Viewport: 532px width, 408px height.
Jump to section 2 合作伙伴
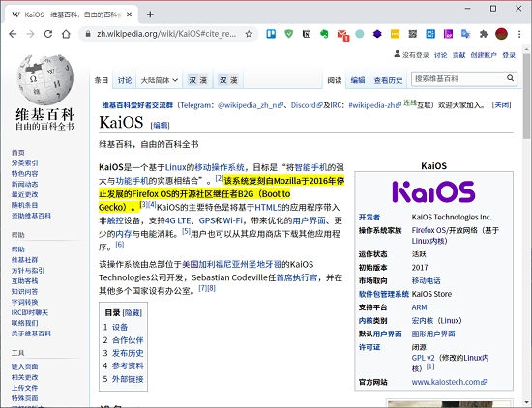point(128,340)
